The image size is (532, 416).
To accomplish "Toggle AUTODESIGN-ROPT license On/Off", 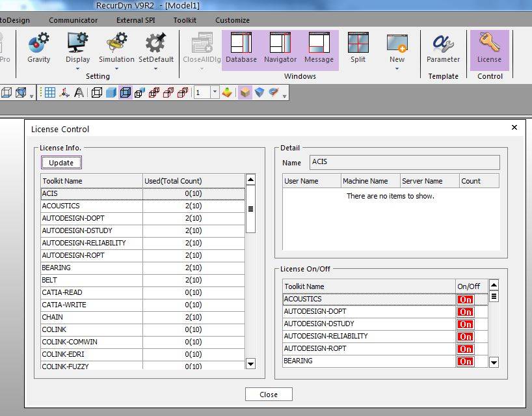I will (466, 349).
